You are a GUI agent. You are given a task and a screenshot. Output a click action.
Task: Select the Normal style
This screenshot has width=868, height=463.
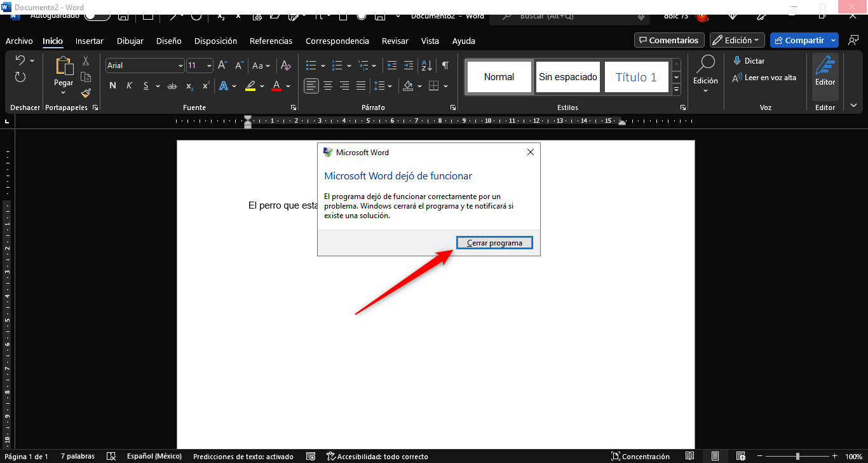(x=499, y=77)
